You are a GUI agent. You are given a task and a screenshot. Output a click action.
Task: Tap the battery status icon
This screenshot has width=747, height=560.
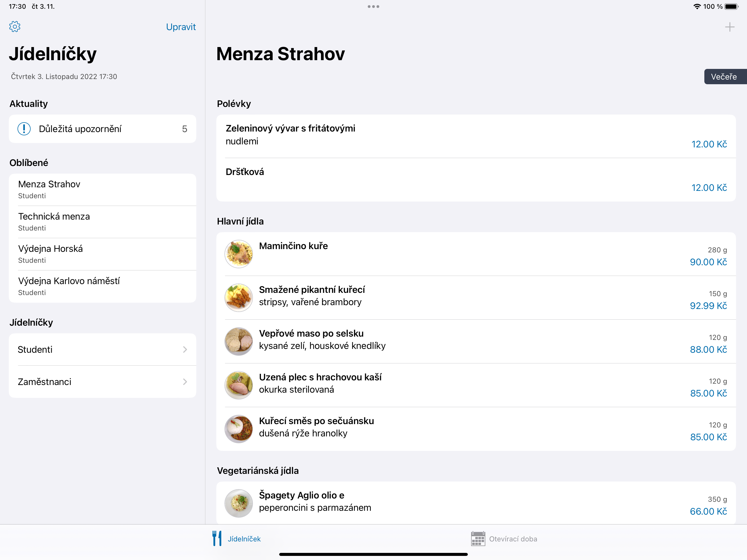tap(731, 6)
